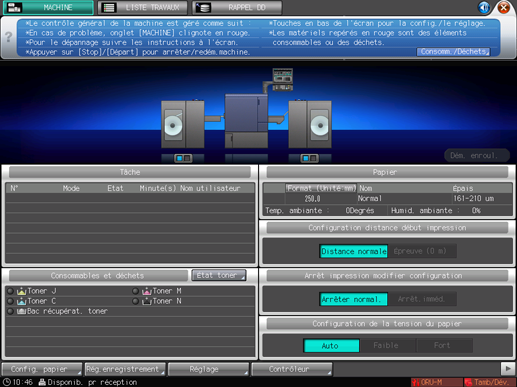Viewport: 517px width, 387px height.
Task: Open Réglage menu
Action: [x=208, y=369]
